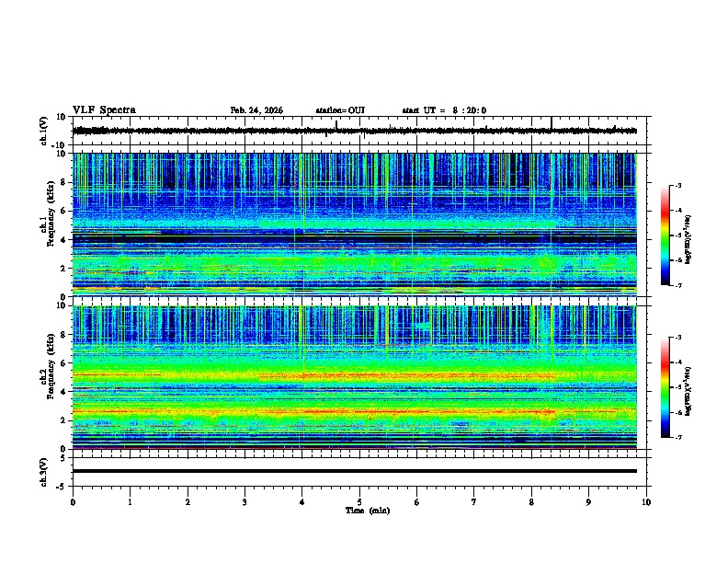The image size is (728, 563).
Task: Click time axis tick label '10'
Action: [x=646, y=502]
